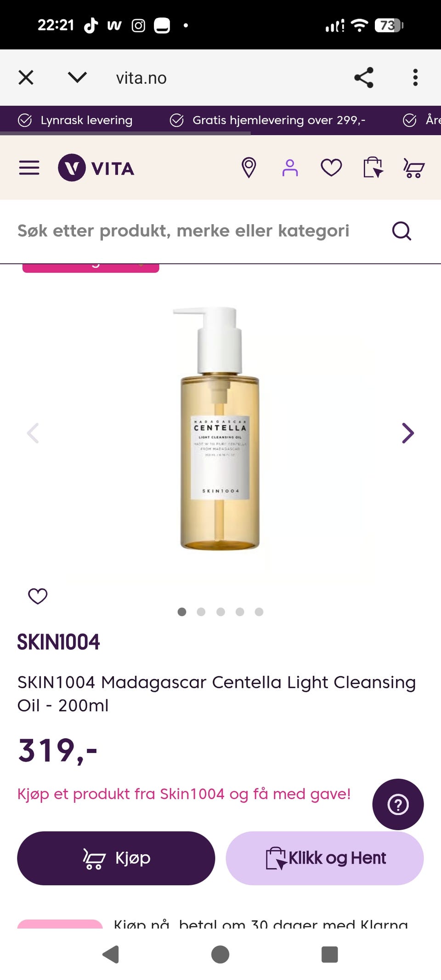The height and width of the screenshot is (980, 441).
Task: Click the Klikk og Hent button
Action: 325,858
